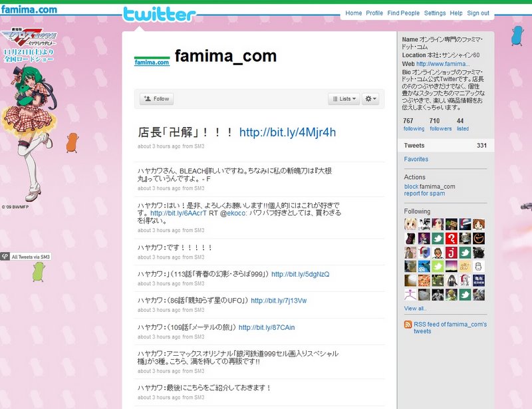The height and width of the screenshot is (409, 532).
Task: Open Find People in top navigation
Action: (404, 13)
